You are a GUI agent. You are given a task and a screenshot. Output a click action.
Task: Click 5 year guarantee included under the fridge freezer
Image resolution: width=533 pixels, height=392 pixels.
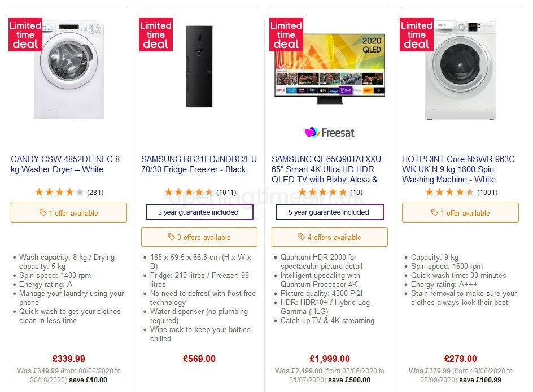click(x=199, y=213)
